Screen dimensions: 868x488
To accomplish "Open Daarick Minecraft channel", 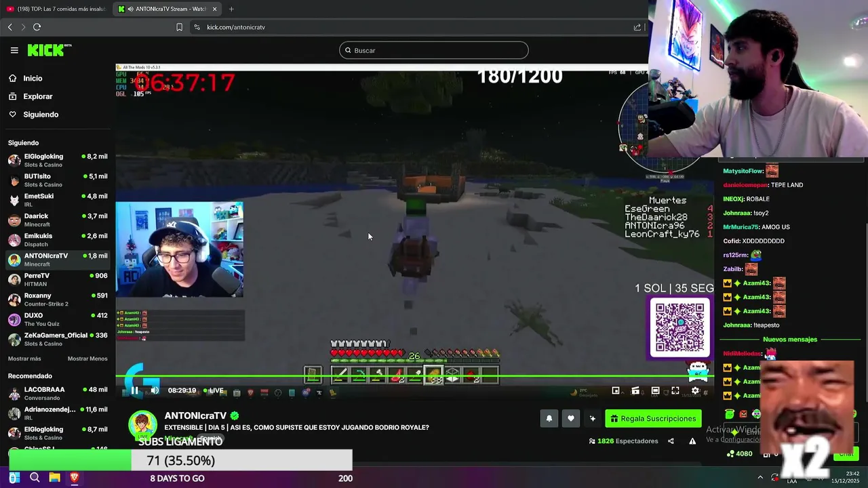I will tap(58, 220).
